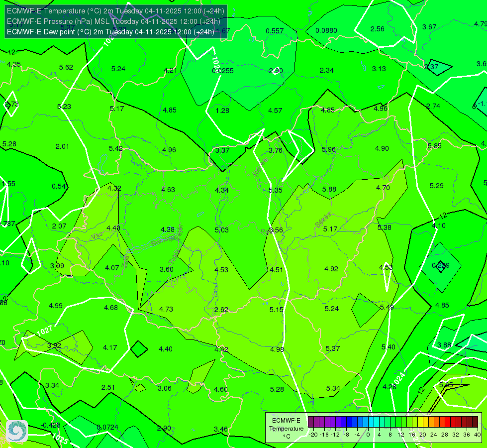This screenshot has height=448, width=487.
Task: Click the grid value 4.73
Action: (166, 309)
